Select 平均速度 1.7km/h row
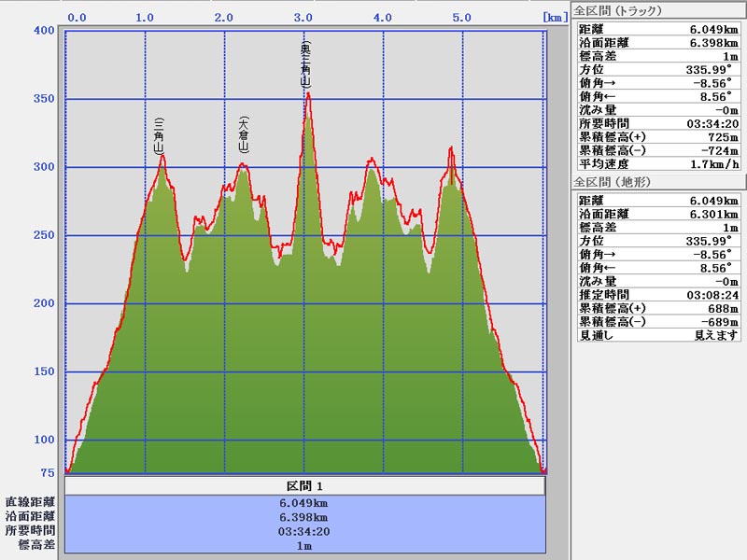This screenshot has width=747, height=560. (657, 163)
